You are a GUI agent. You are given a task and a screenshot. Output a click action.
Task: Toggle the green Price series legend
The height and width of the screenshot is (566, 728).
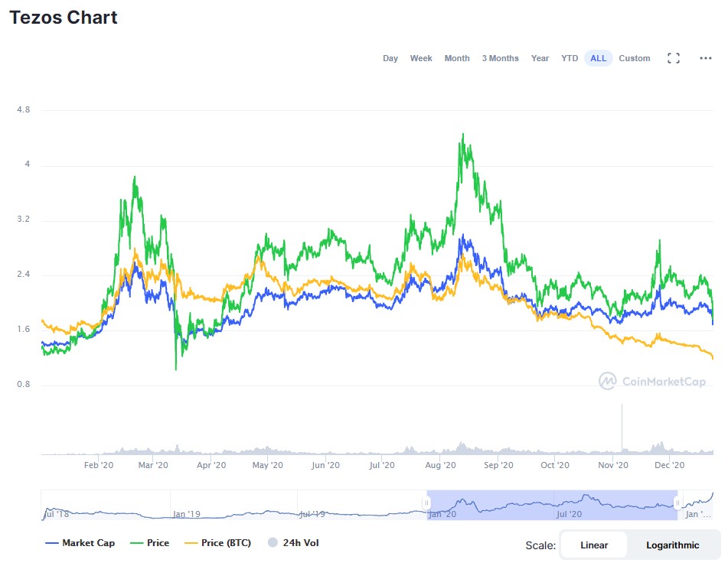[x=149, y=543]
